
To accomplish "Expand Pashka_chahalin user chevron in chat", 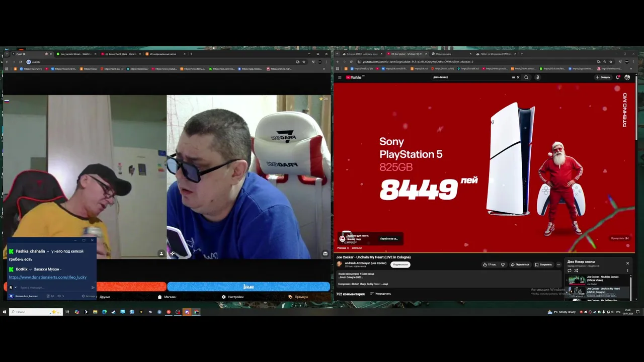I will click(48, 251).
